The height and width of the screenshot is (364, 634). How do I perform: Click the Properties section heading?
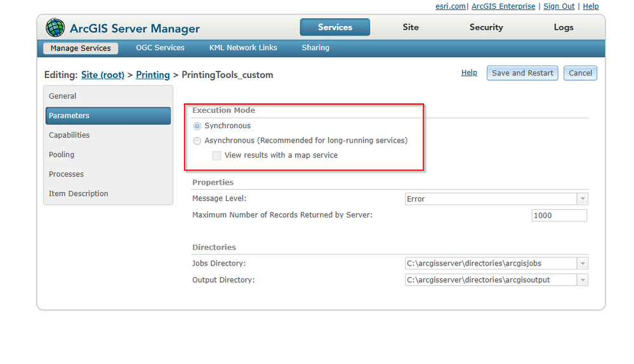213,182
